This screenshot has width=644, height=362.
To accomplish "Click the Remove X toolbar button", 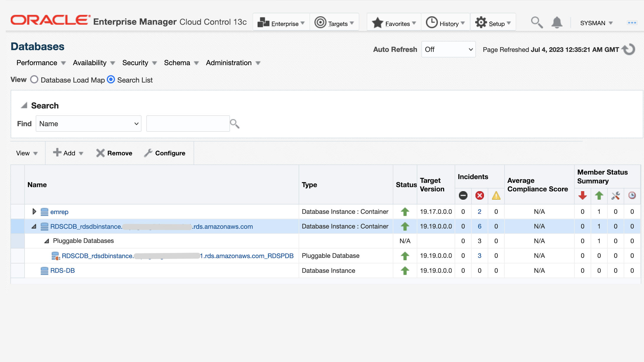I will [114, 153].
